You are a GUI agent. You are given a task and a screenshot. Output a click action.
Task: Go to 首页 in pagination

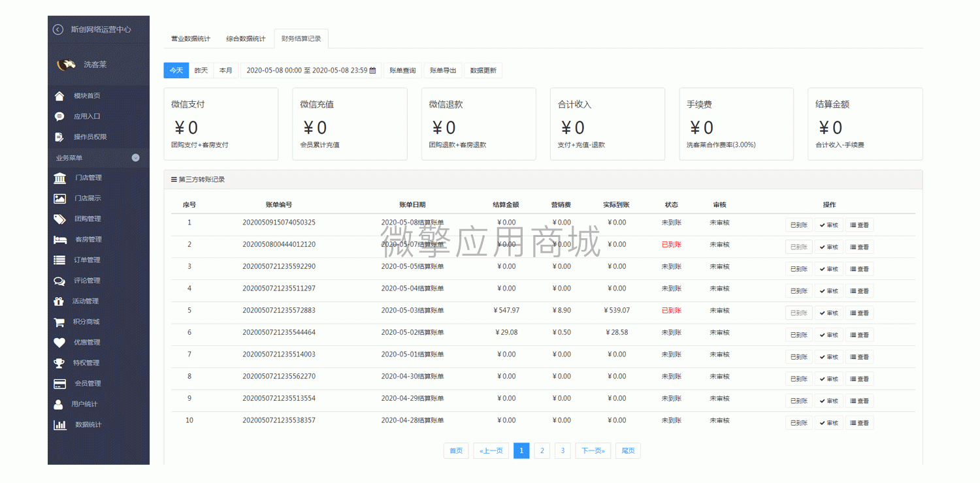(x=456, y=451)
